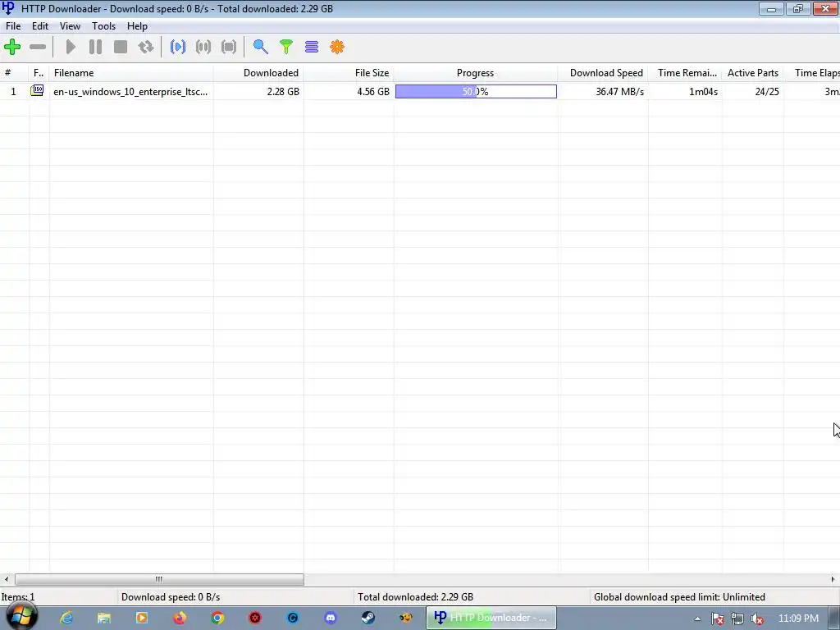Open Search with magnifying glass icon
840x630 pixels.
[x=260, y=47]
